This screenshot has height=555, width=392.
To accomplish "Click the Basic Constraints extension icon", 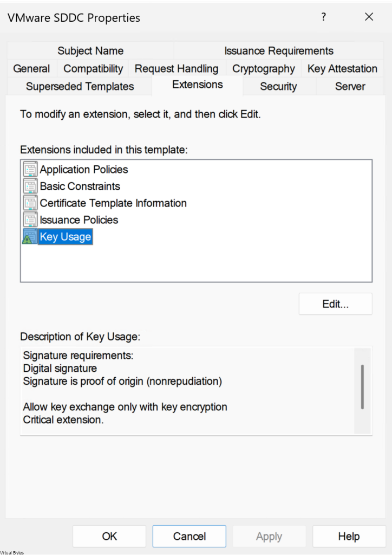I will (x=30, y=186).
